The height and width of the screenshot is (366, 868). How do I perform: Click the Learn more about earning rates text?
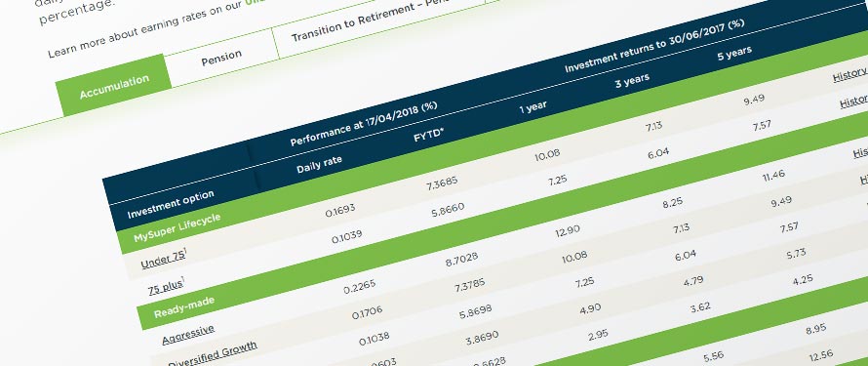tap(146, 29)
